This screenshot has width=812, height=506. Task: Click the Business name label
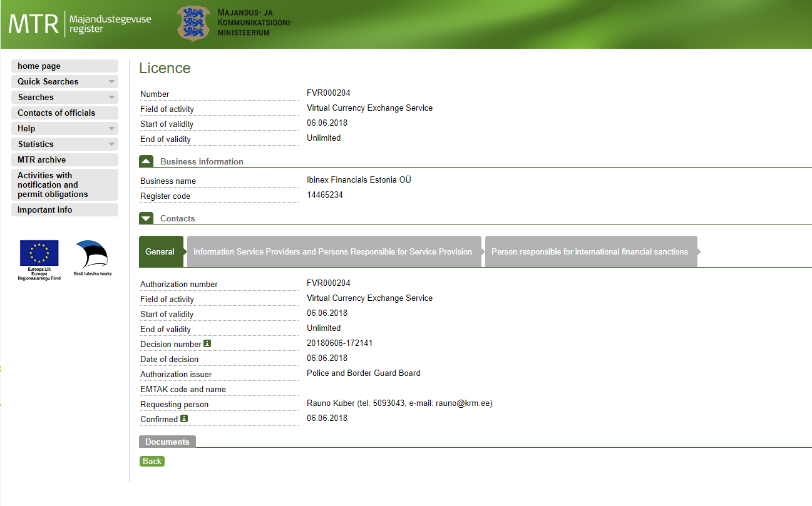168,181
